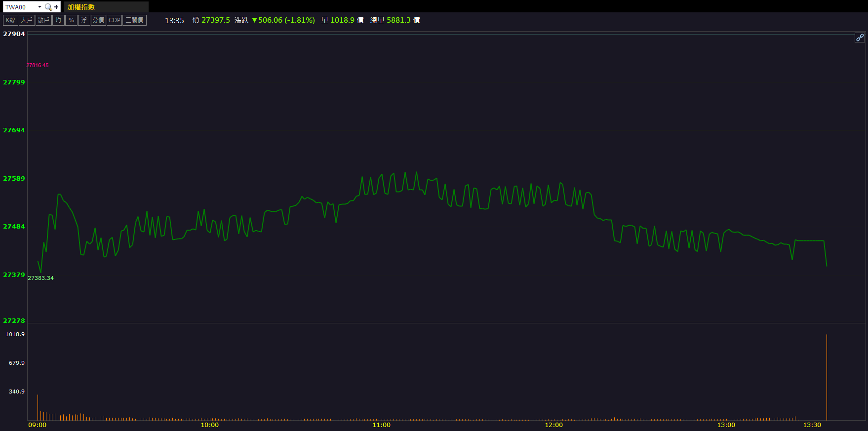This screenshot has width=868, height=431.
Task: Click the 27383.34 low price label
Action: tap(40, 278)
